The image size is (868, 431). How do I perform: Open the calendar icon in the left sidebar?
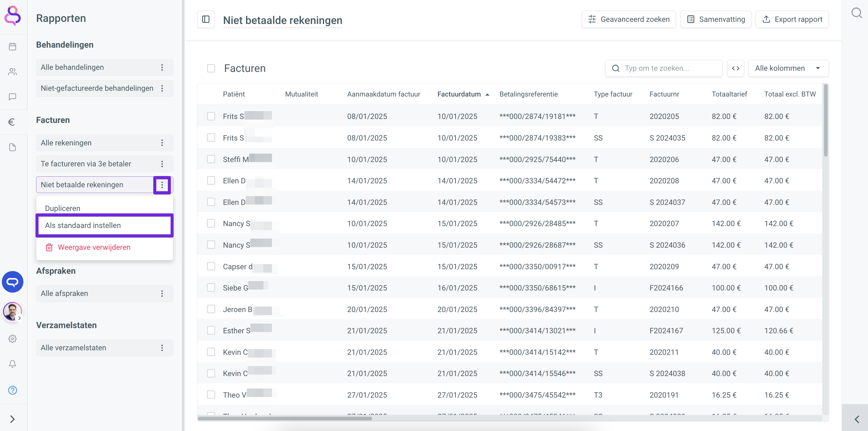pos(12,46)
